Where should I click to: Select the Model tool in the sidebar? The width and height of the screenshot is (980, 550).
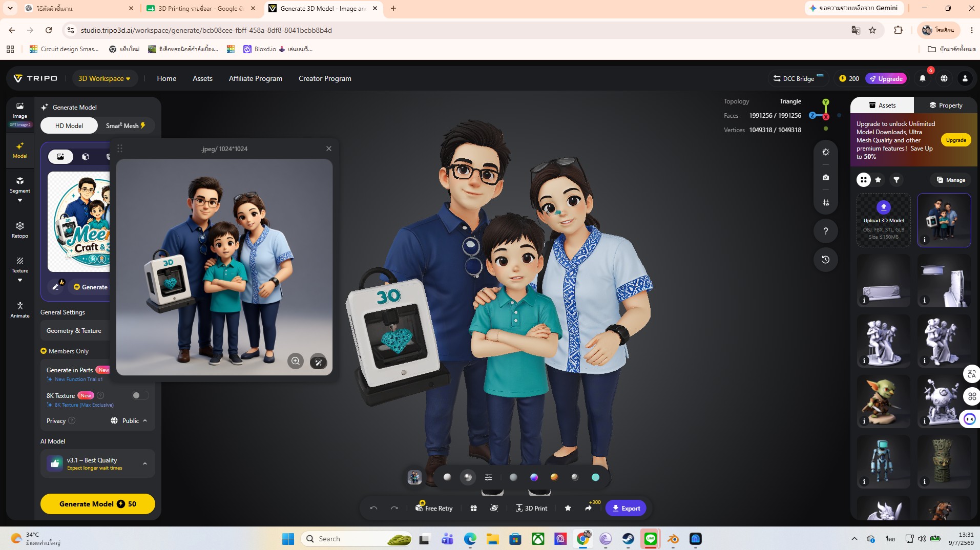pos(20,150)
